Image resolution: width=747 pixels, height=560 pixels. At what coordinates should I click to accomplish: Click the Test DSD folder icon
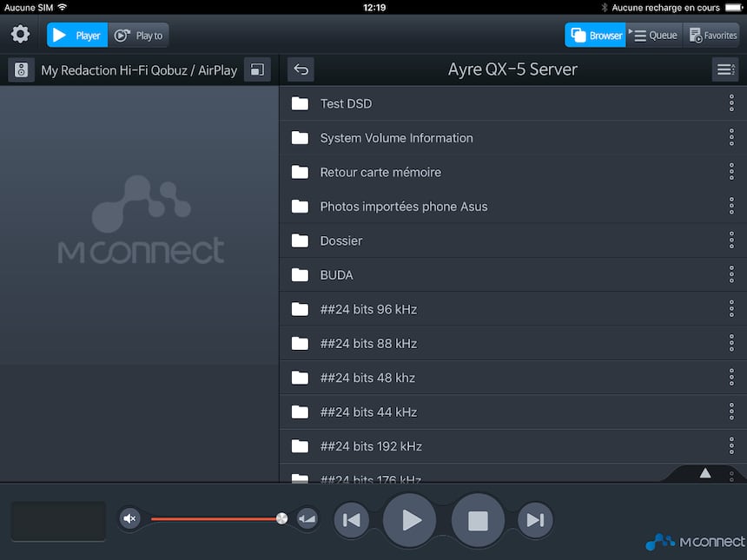point(300,103)
